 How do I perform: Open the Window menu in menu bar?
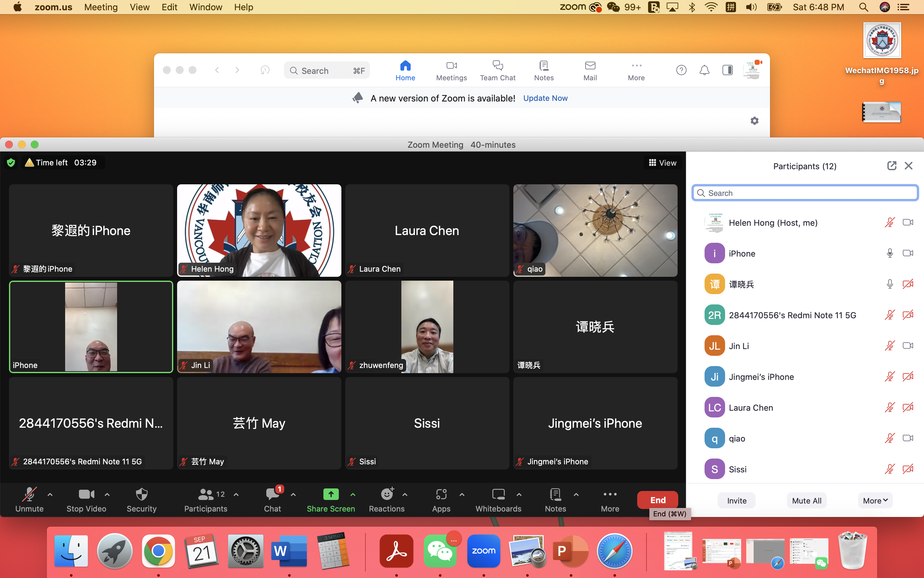click(x=206, y=7)
